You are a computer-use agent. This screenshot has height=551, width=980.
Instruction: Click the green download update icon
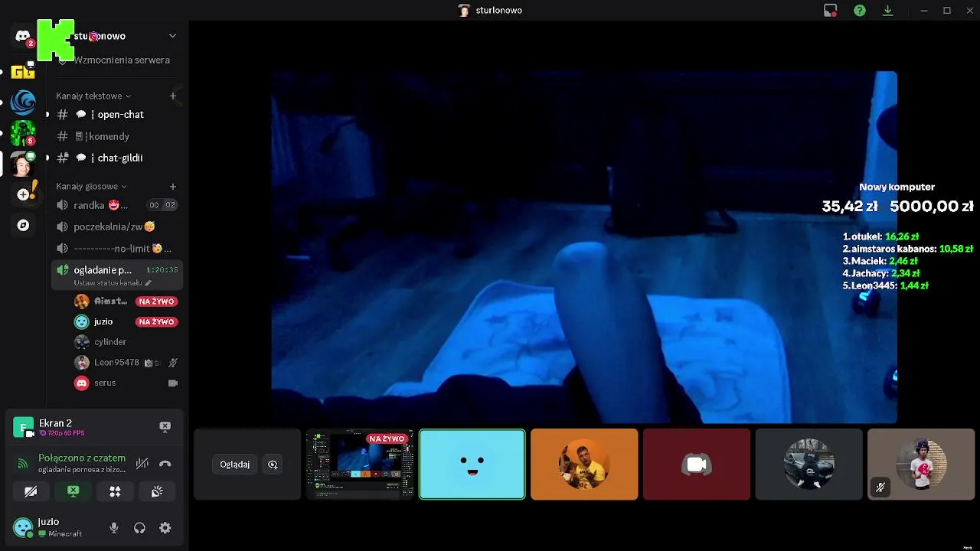(888, 11)
